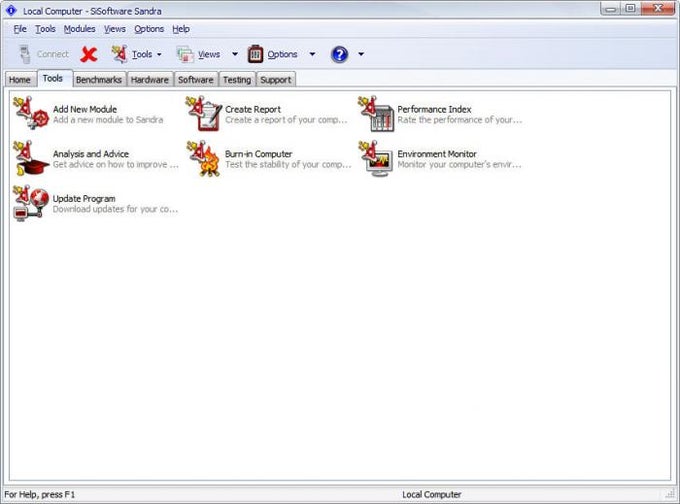The height and width of the screenshot is (504, 680).
Task: Click 'Rate the performance of your...' description
Action: [x=460, y=120]
